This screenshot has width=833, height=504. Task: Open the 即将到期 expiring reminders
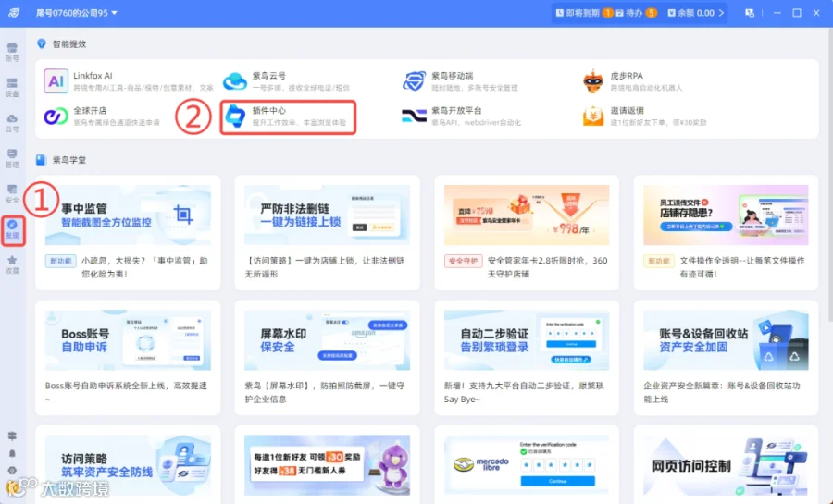[584, 13]
